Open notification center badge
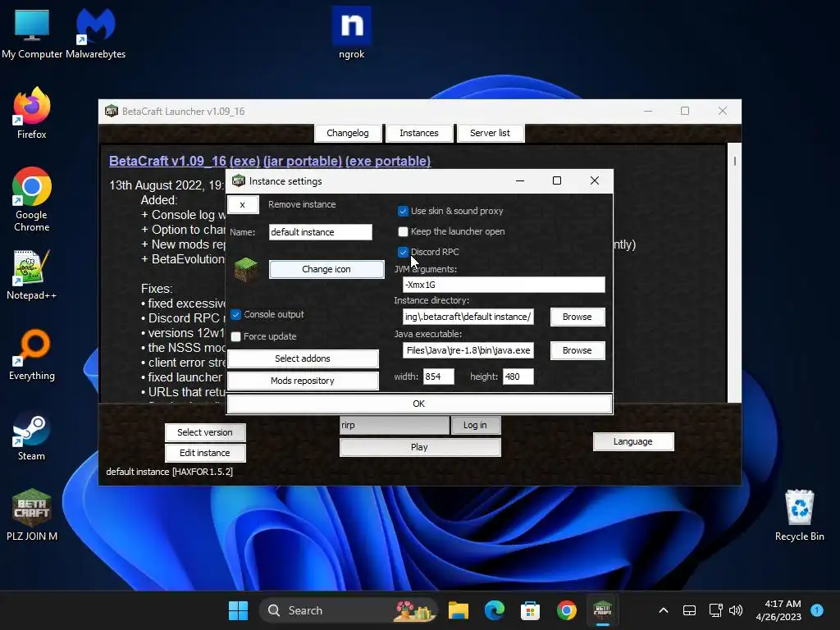Screen dimensions: 840x630 click(x=817, y=610)
